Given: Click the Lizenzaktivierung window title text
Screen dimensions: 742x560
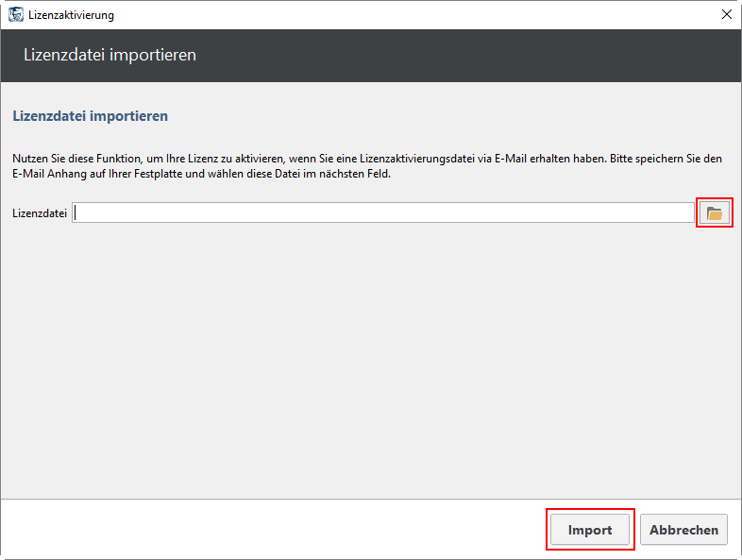Looking at the screenshot, I should (x=71, y=15).
